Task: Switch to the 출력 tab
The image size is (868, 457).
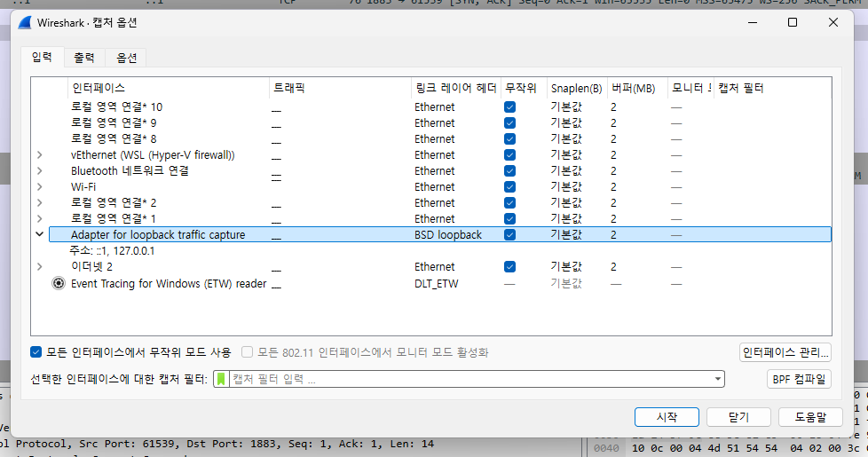Action: pos(84,58)
